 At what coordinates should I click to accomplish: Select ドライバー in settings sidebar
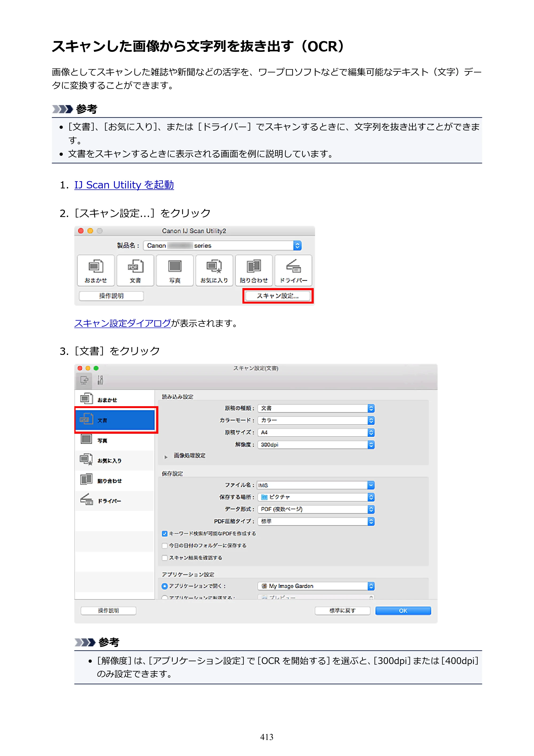[x=115, y=501]
